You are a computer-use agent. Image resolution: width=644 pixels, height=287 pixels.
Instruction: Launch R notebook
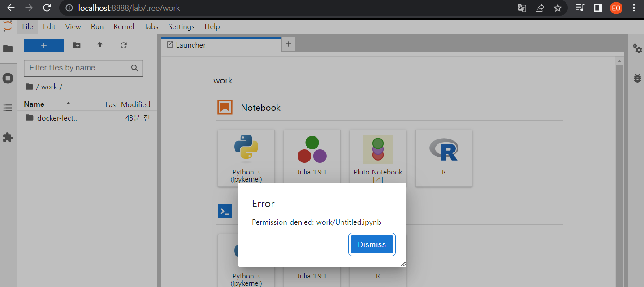click(444, 158)
